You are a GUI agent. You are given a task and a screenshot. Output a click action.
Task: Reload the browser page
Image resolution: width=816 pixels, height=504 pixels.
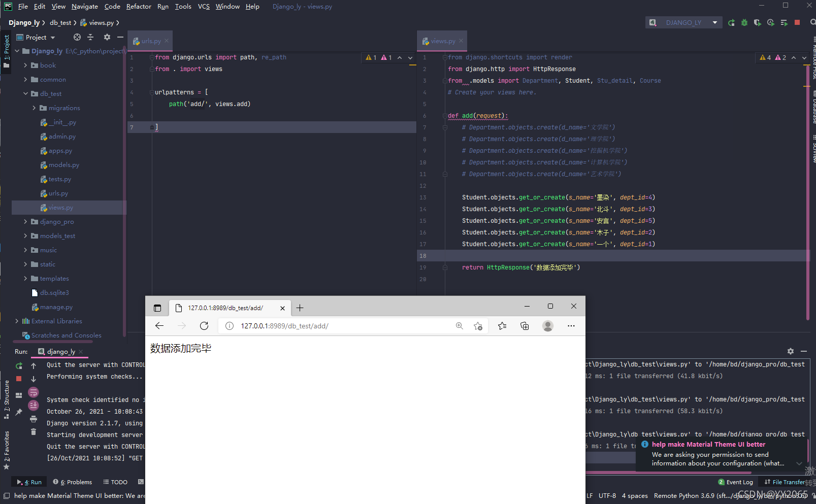(204, 326)
